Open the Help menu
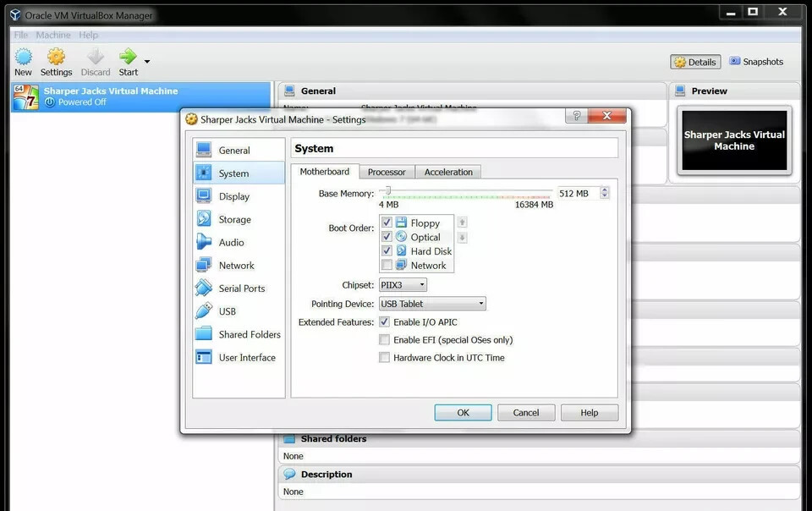The image size is (812, 511). pos(89,35)
